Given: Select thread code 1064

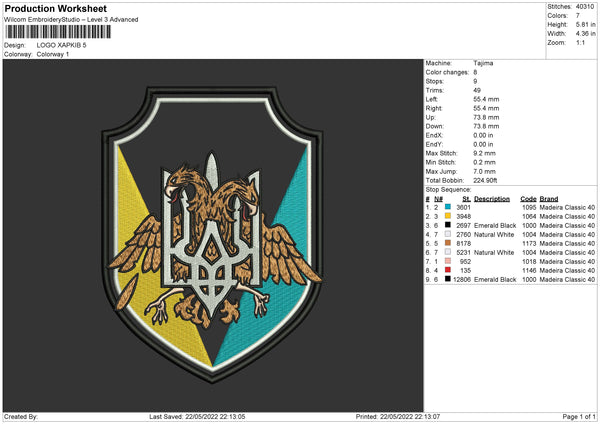Looking at the screenshot, I should point(529,216).
